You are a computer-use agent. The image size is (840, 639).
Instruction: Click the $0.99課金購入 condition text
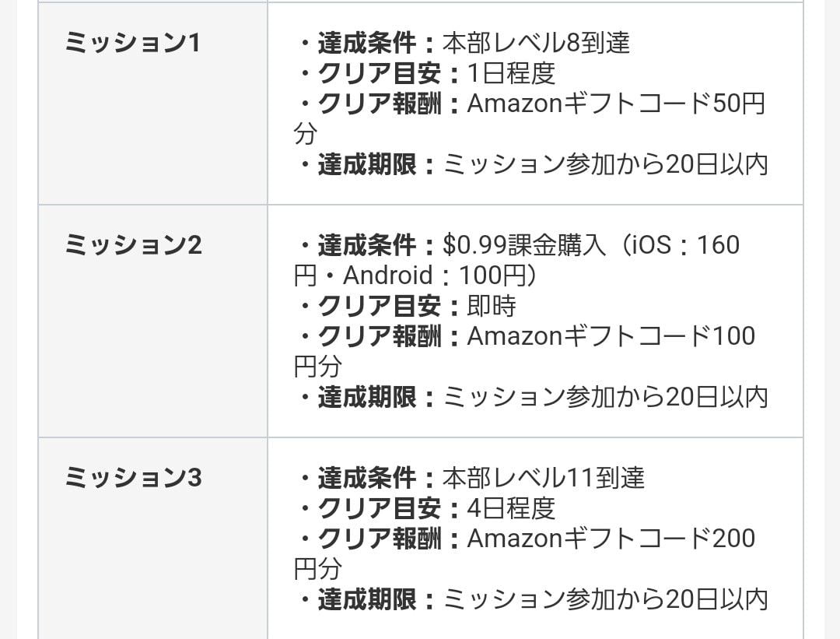pos(523,245)
